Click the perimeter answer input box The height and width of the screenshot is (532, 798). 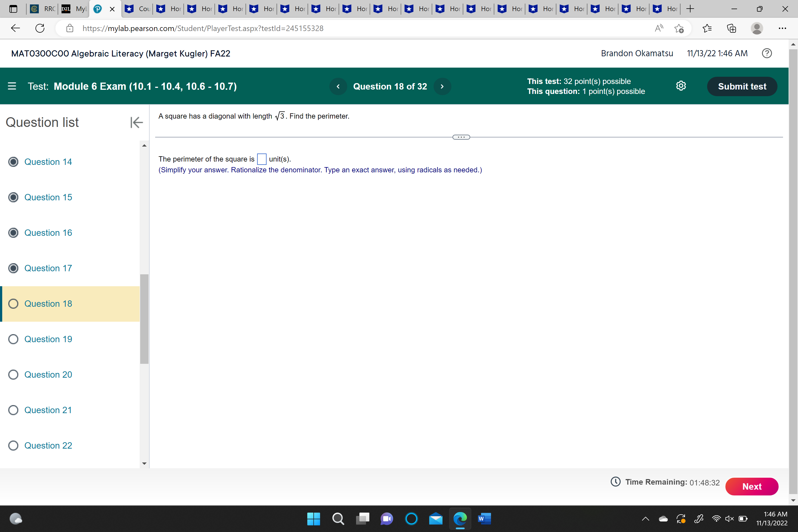(x=262, y=159)
